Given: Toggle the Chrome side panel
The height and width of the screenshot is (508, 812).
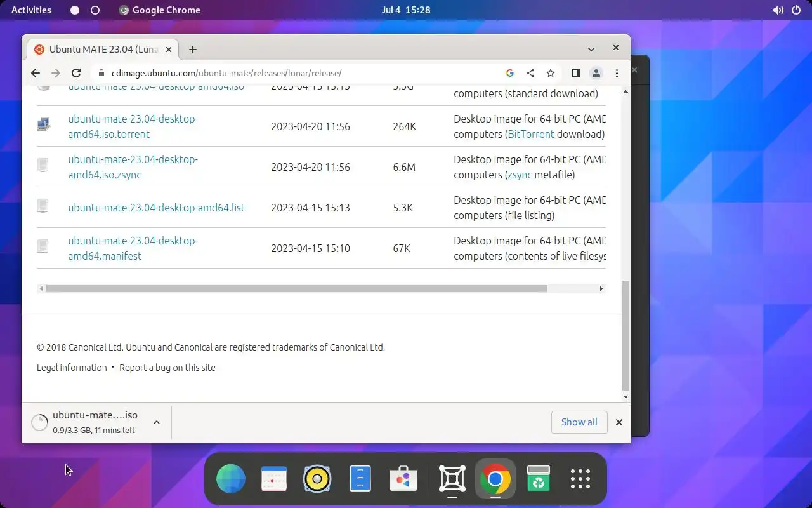Looking at the screenshot, I should pos(575,73).
